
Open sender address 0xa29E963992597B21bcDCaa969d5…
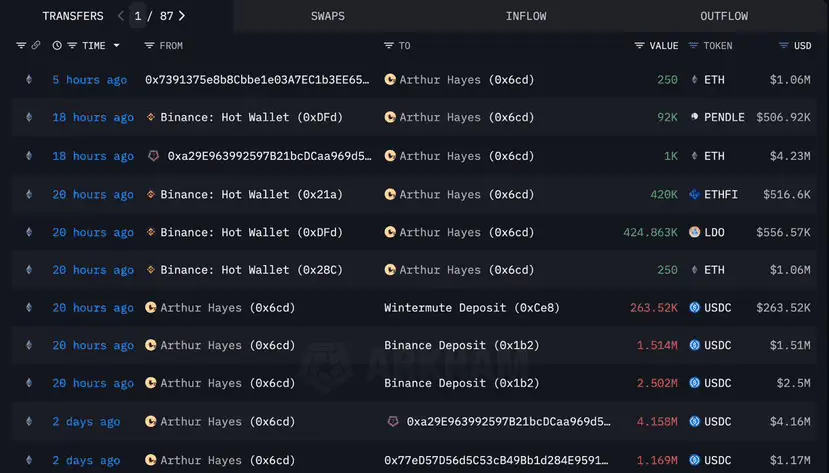click(x=270, y=156)
